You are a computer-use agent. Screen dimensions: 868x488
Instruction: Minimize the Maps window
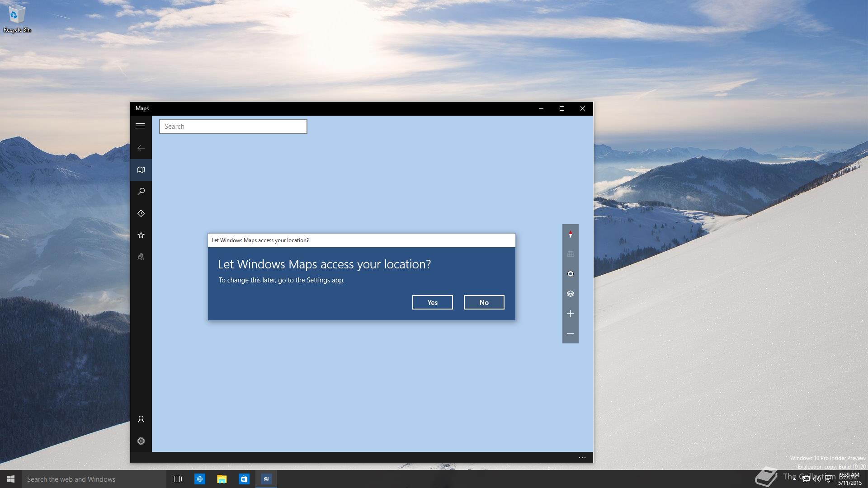click(541, 108)
